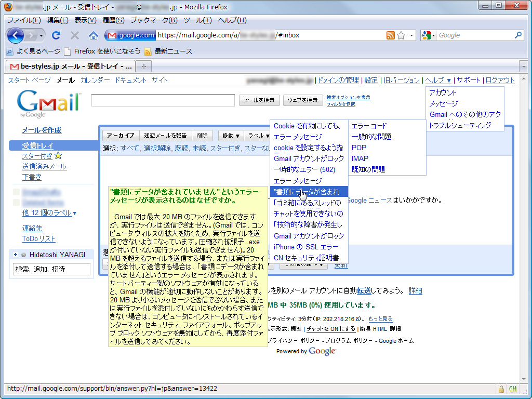Screen dimensions: 532x399
Task: Click the Firefox home icon
Action: click(x=94, y=35)
